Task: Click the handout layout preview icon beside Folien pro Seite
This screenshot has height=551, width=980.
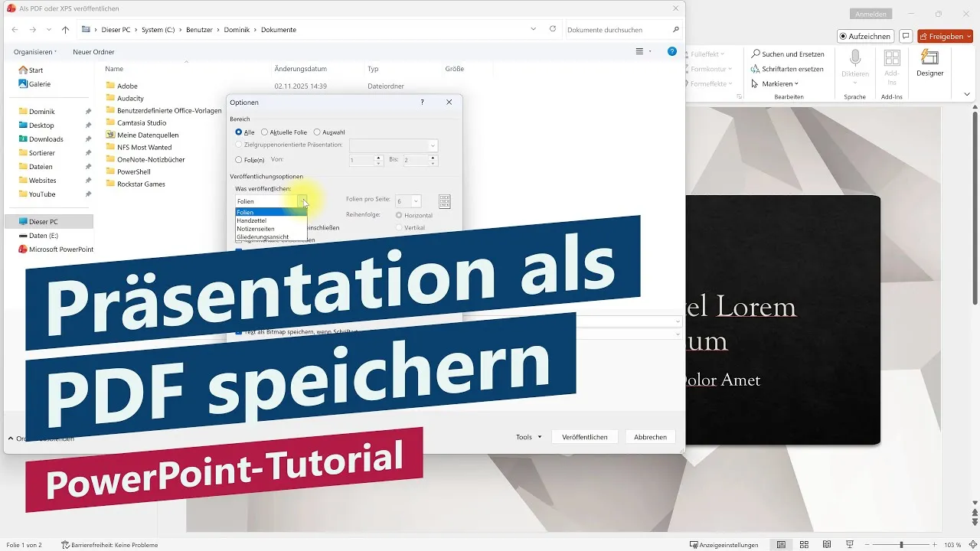Action: tap(444, 201)
